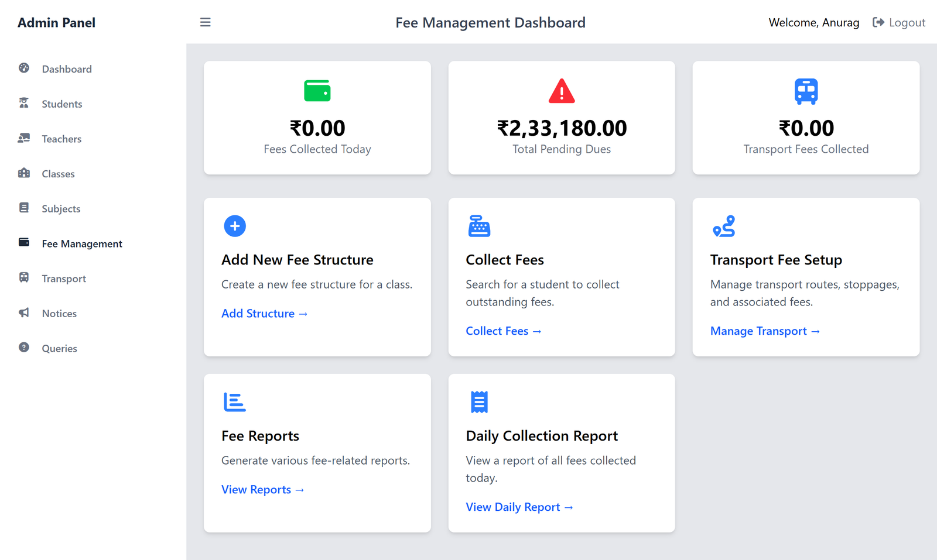Open the Transport section from the sidebar

[64, 278]
